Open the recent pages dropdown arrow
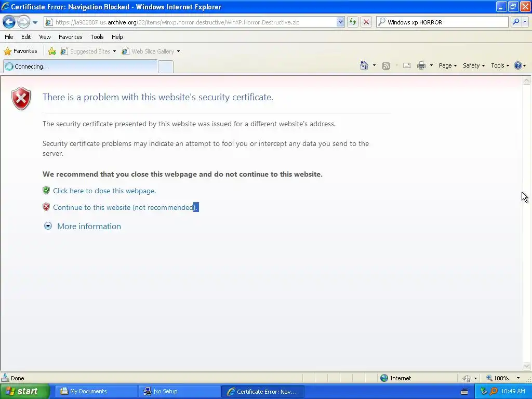This screenshot has height=399, width=532. pos(35,22)
